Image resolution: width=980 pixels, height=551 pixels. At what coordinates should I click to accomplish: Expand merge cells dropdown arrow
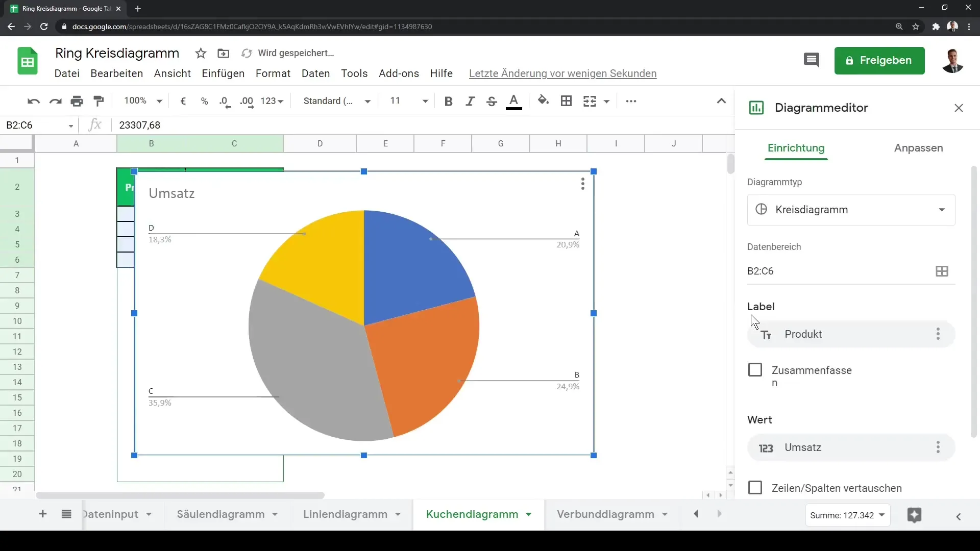[606, 102]
